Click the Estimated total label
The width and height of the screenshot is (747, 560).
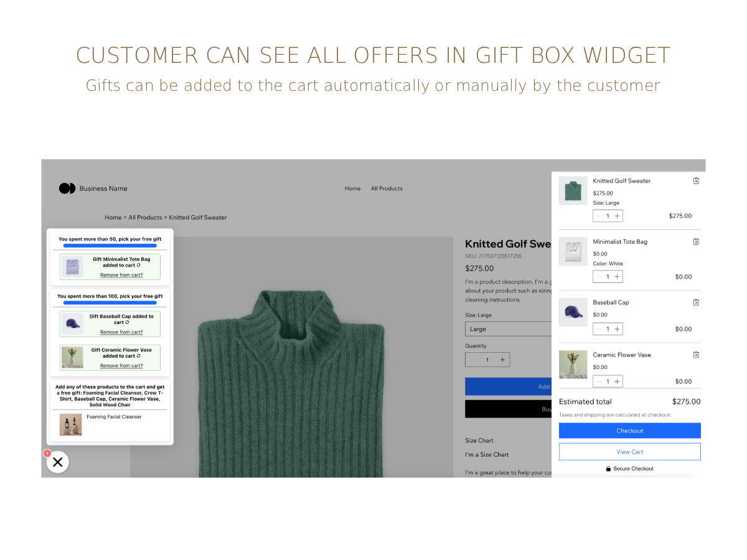585,402
